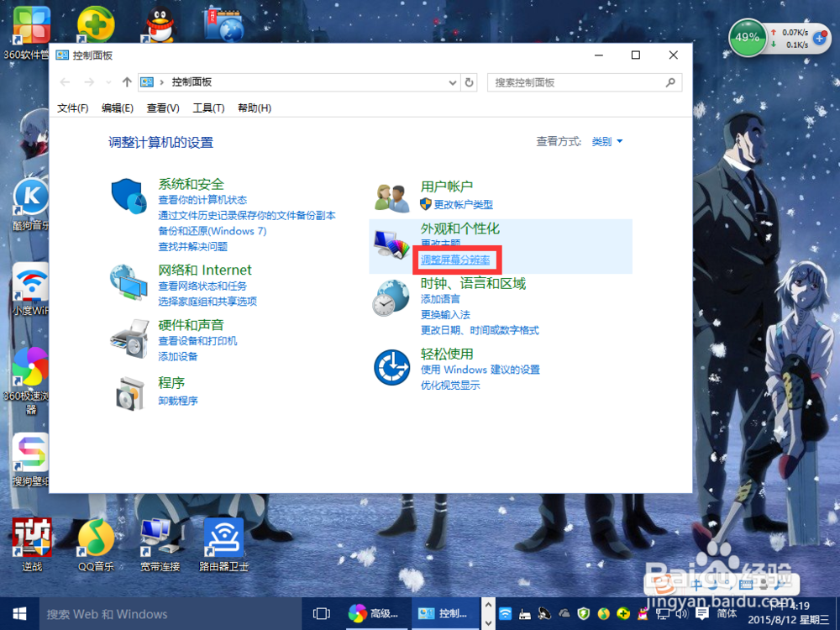840x630 pixels.
Task: Click the 卸载程序 link
Action: point(181,401)
